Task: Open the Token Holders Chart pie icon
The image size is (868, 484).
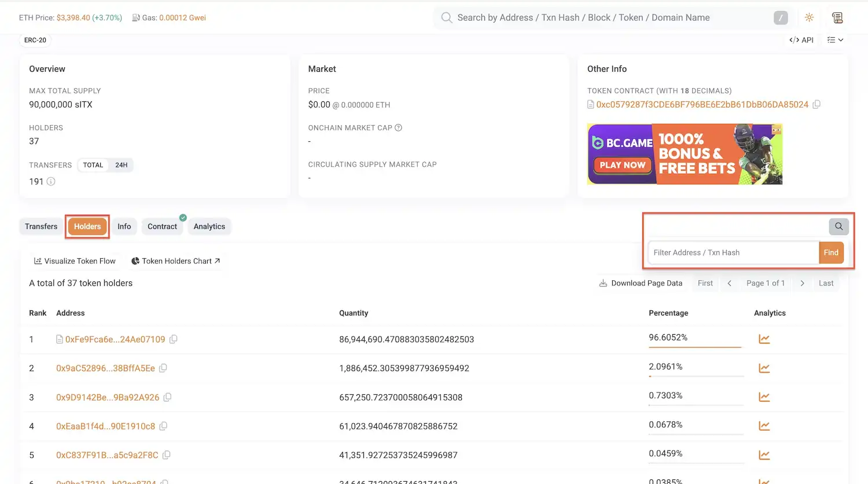Action: (135, 261)
